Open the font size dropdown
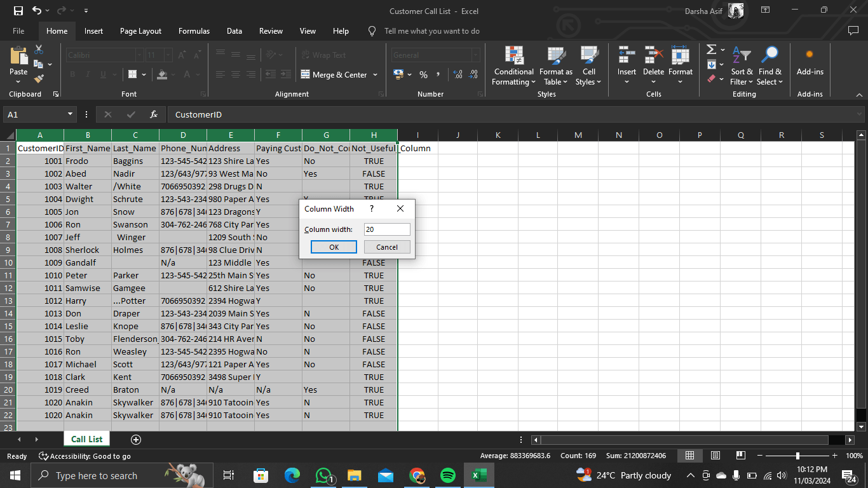This screenshot has height=488, width=868. (168, 55)
